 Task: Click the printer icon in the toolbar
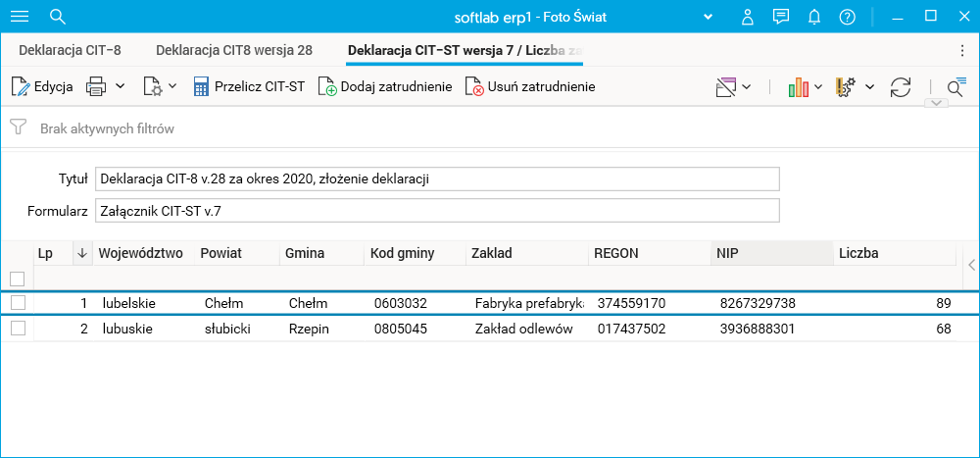tap(96, 86)
